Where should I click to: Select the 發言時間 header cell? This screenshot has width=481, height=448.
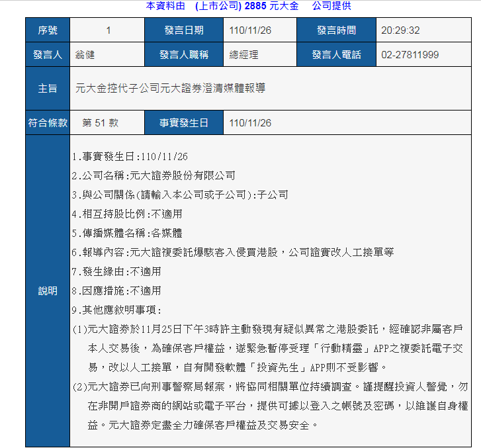pyautogui.click(x=336, y=30)
